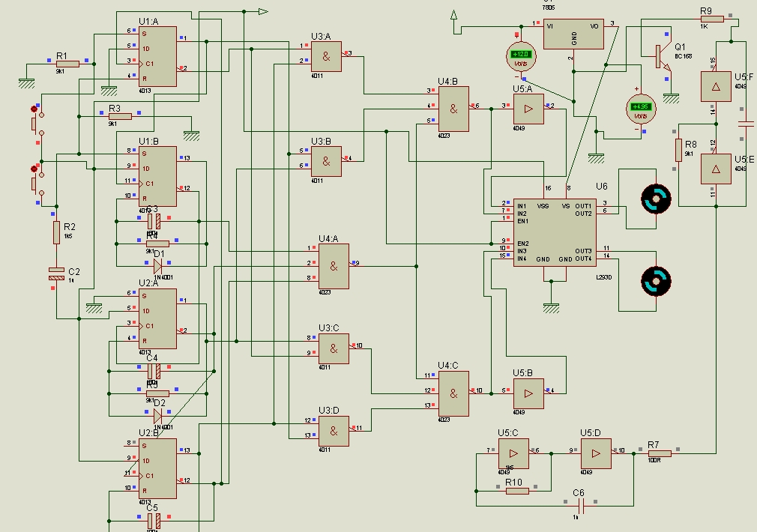
Task: Pick the U5:C 4049 inverter
Action: (513, 453)
